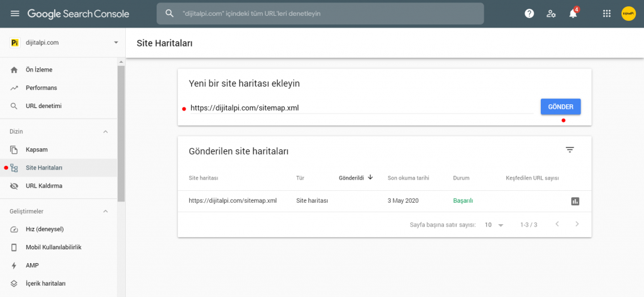Click the Keşfedilen URL sayısı header

(532, 178)
